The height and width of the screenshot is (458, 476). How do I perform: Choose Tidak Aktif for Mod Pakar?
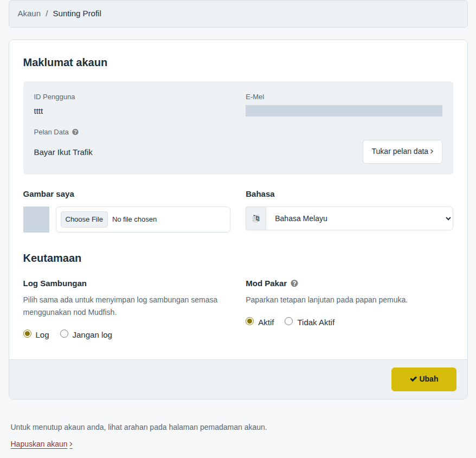click(289, 321)
